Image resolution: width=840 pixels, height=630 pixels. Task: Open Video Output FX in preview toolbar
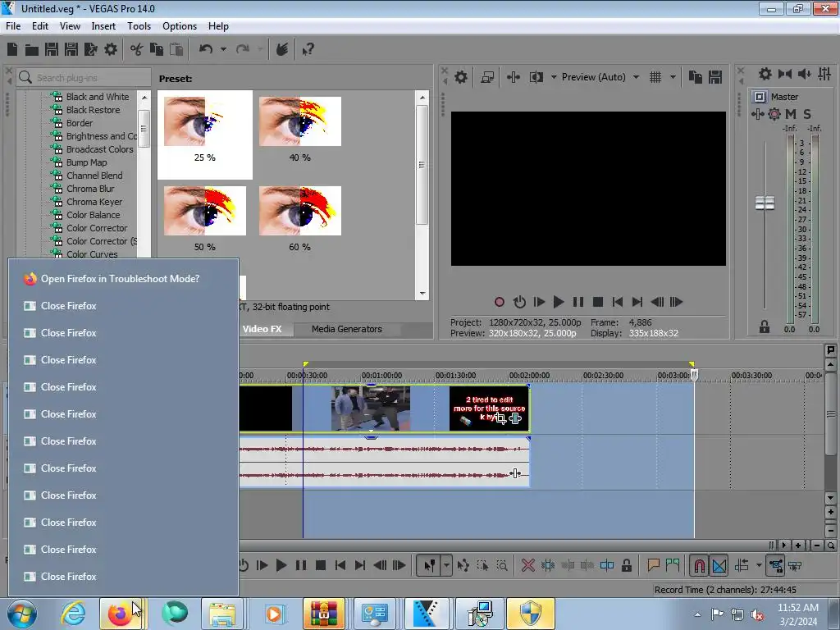pyautogui.click(x=514, y=78)
